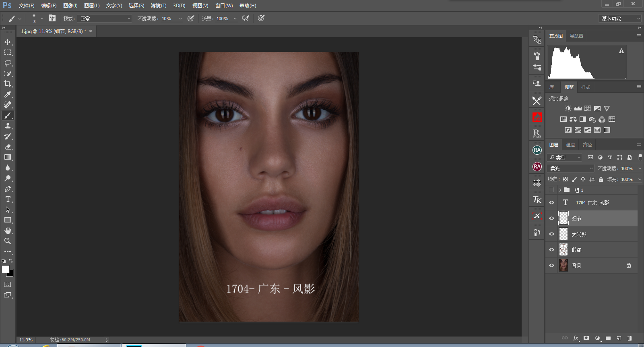Hide the 细节 layer
The image size is (644, 347).
pyautogui.click(x=552, y=218)
